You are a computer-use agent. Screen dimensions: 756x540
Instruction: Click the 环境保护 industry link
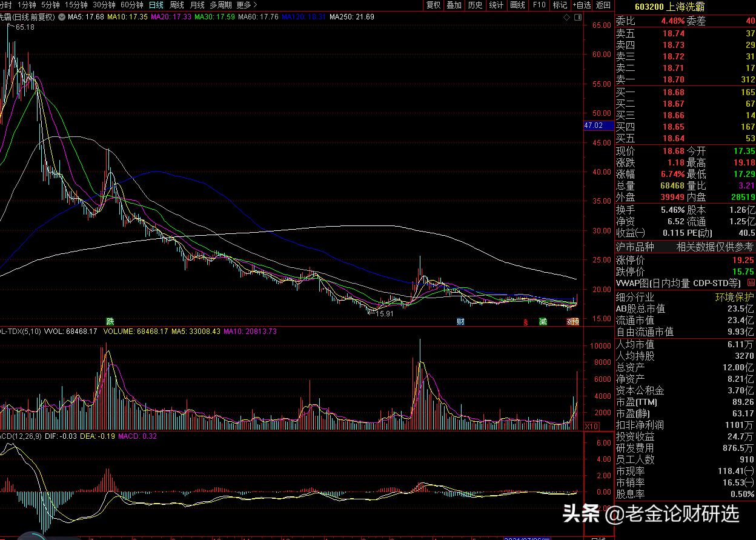(735, 297)
